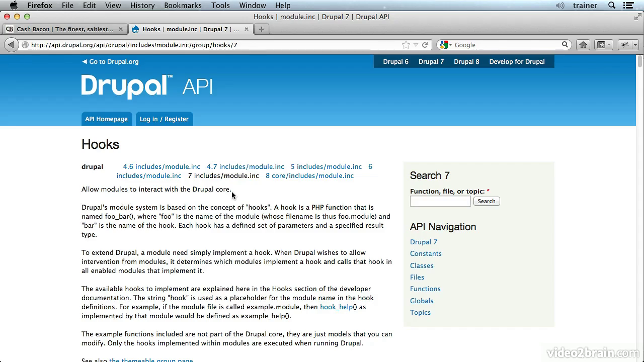Follow the hook_help link

tap(337, 307)
